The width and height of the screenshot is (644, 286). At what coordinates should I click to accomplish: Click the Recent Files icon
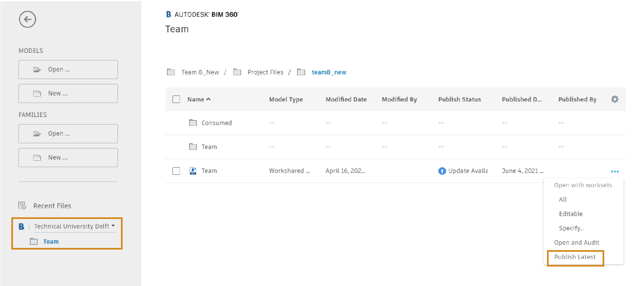(x=22, y=206)
